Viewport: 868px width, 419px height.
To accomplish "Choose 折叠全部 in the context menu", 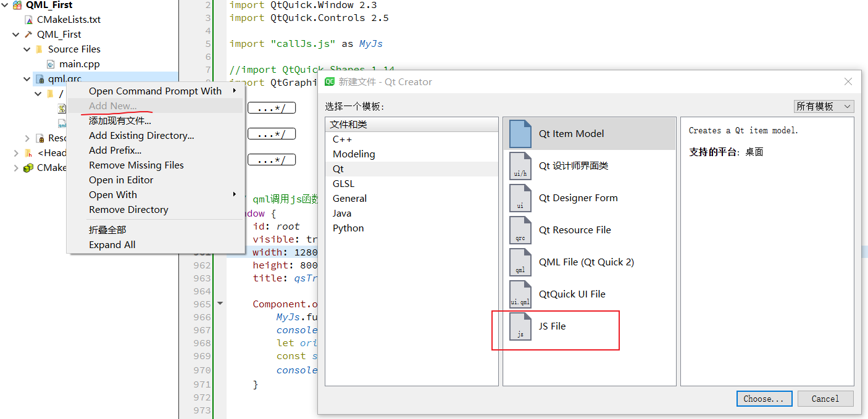I will click(155, 230).
